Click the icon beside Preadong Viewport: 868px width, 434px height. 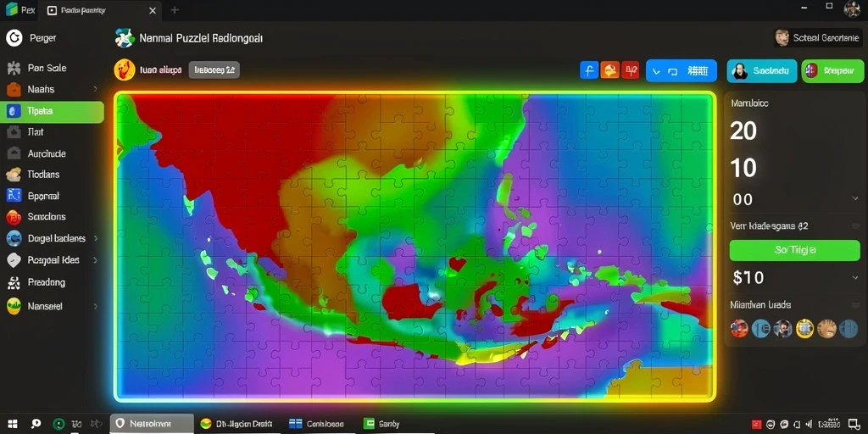(14, 283)
